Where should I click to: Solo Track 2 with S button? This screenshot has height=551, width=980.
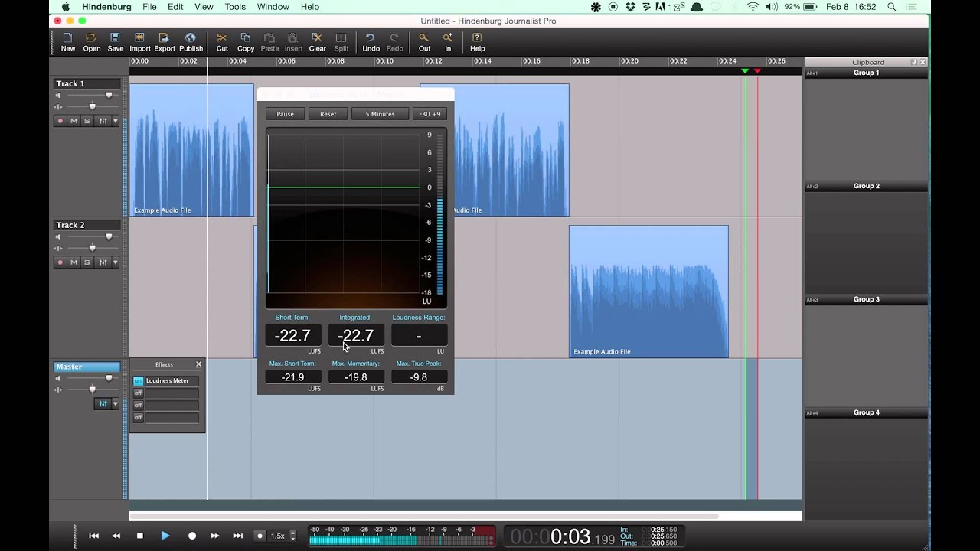87,262
